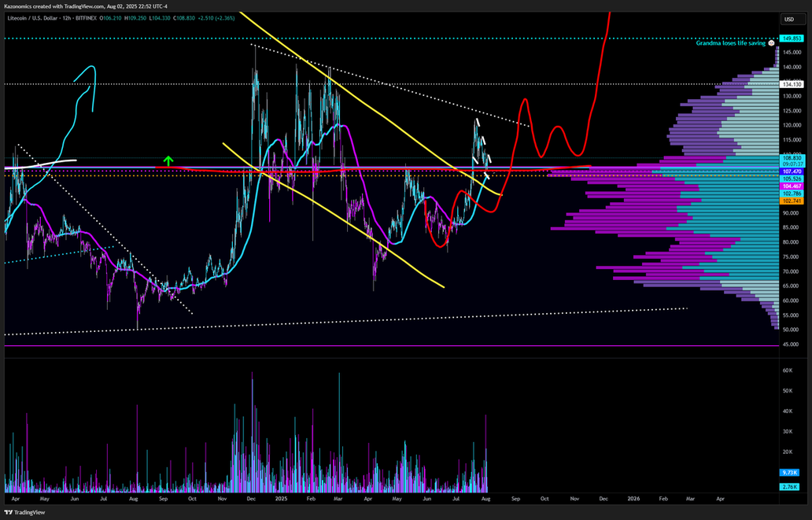Click the cyan 149.853 price label
Image resolution: width=812 pixels, height=520 pixels.
[x=792, y=38]
